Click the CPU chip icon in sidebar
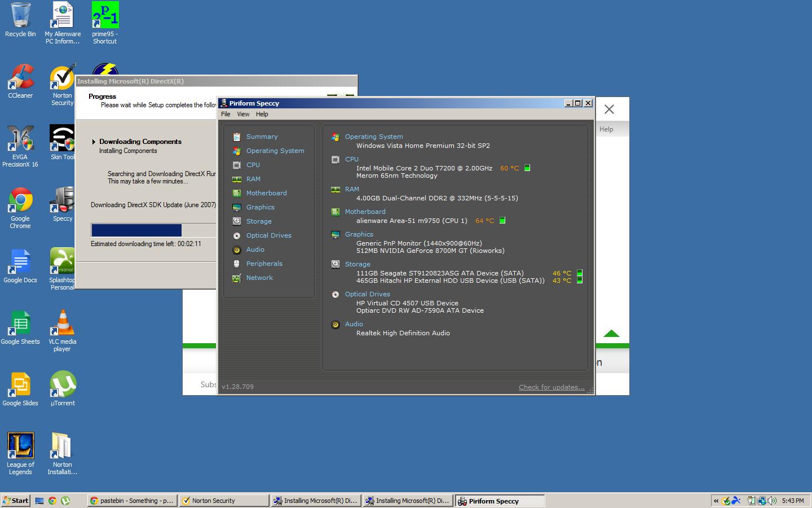Screen dimensions: 812x508 (237, 165)
